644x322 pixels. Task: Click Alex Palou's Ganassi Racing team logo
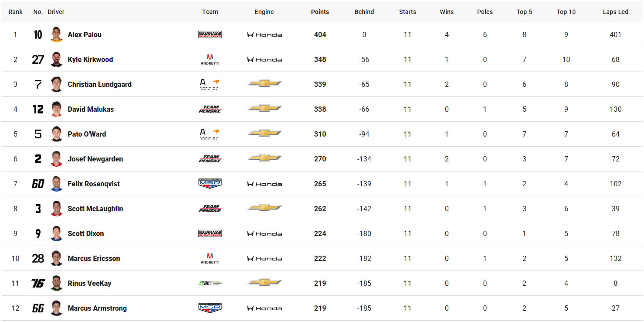210,34
